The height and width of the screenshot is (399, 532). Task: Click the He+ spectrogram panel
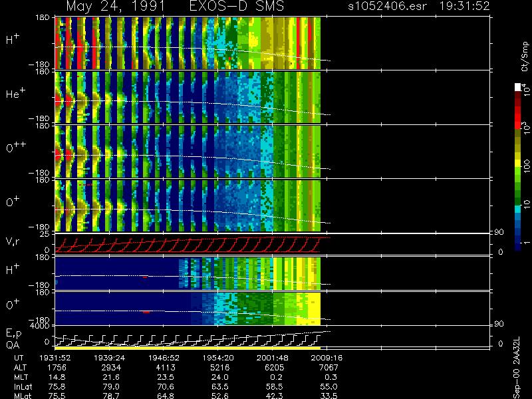[188, 97]
